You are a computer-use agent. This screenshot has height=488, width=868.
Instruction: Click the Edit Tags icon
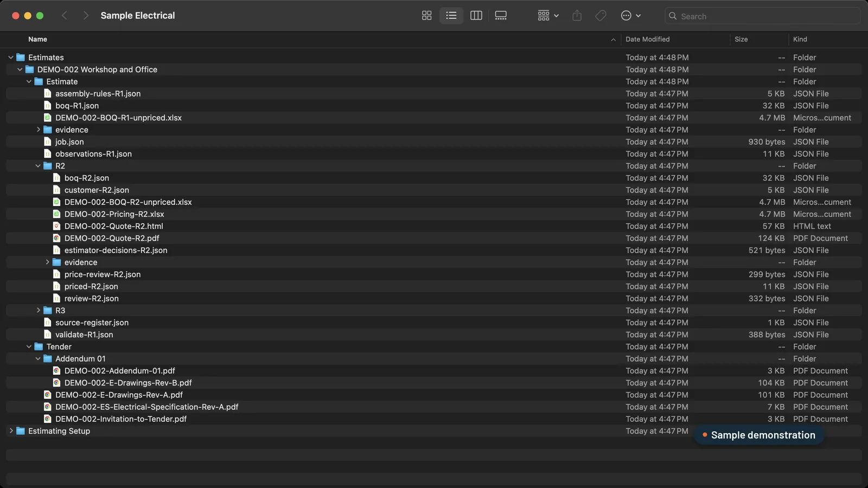[601, 16]
